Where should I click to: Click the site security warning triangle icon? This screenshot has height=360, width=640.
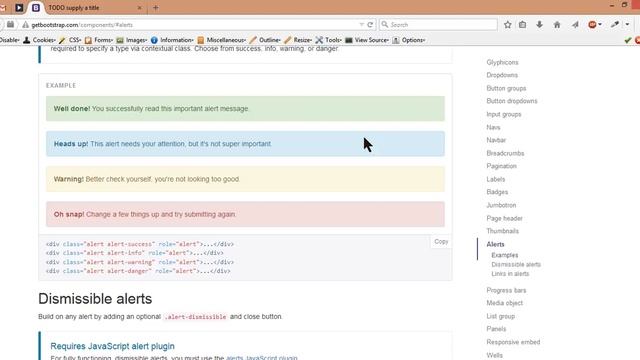point(25,25)
